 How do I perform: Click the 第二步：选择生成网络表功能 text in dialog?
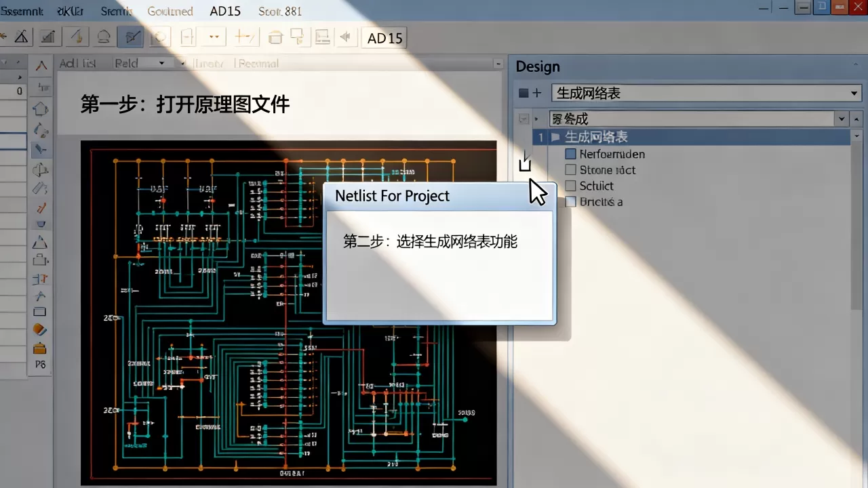coord(430,241)
